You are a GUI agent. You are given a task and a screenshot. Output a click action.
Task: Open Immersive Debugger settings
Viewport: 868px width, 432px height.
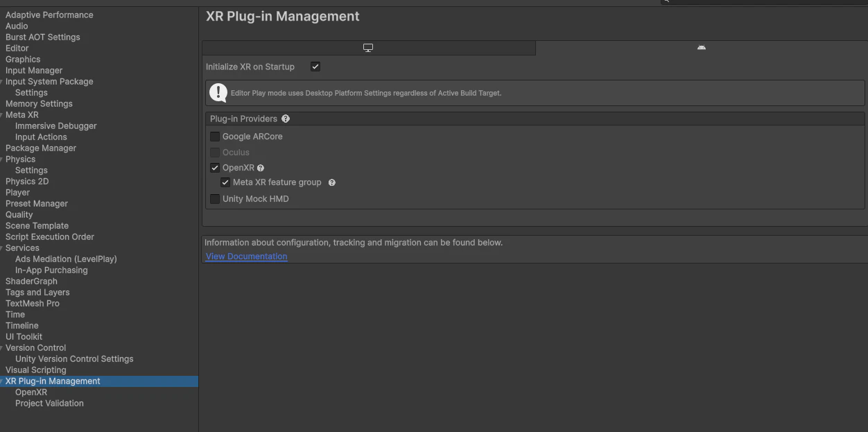click(x=56, y=126)
